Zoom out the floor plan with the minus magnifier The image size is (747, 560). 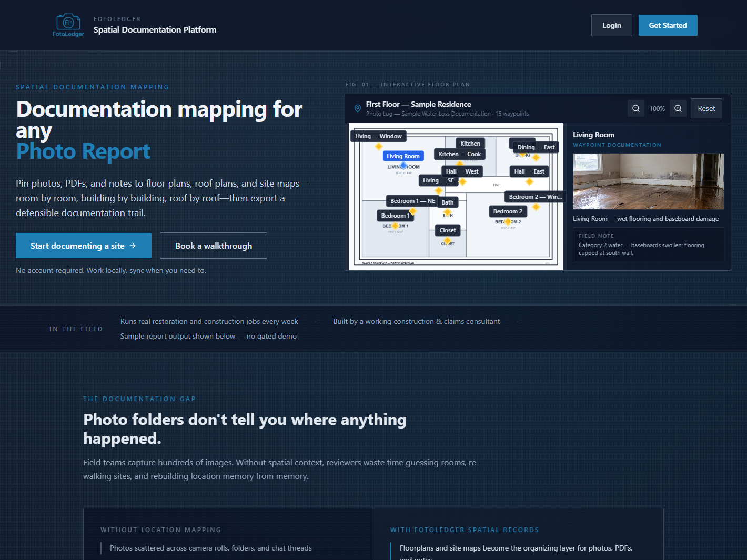coord(636,108)
